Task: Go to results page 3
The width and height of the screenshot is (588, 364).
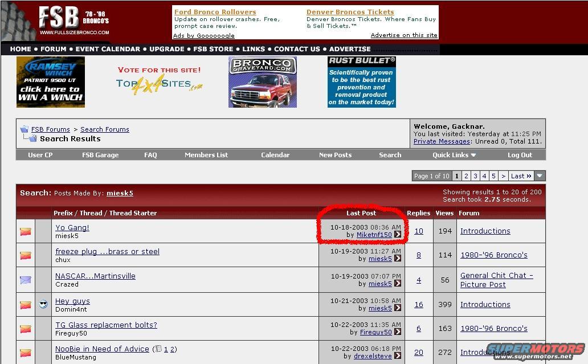Action: tap(476, 176)
